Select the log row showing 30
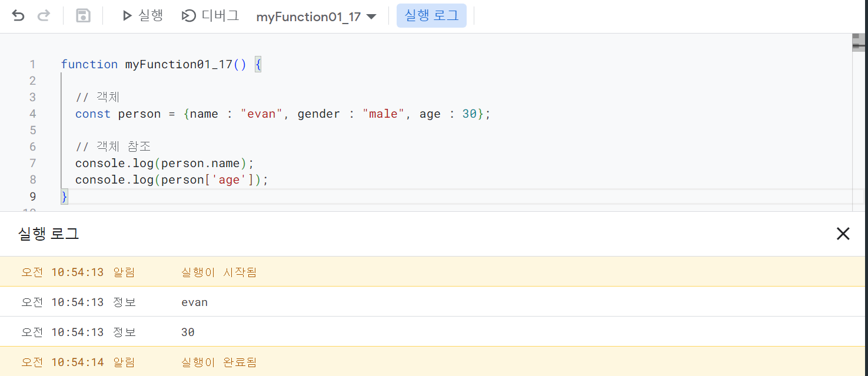The image size is (868, 376). point(434,332)
